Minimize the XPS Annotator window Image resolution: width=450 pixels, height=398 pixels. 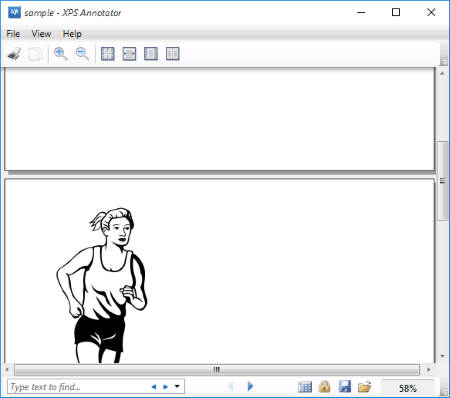pos(361,13)
